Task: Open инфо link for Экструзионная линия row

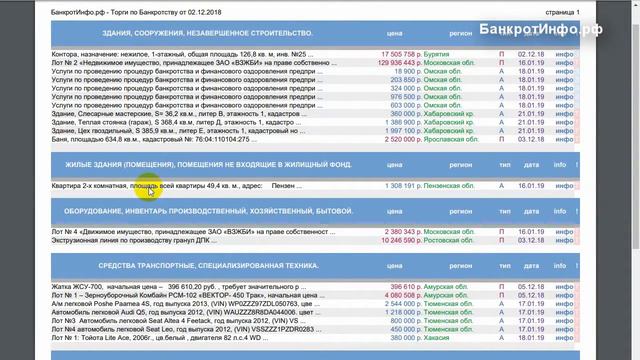Action: [x=564, y=240]
